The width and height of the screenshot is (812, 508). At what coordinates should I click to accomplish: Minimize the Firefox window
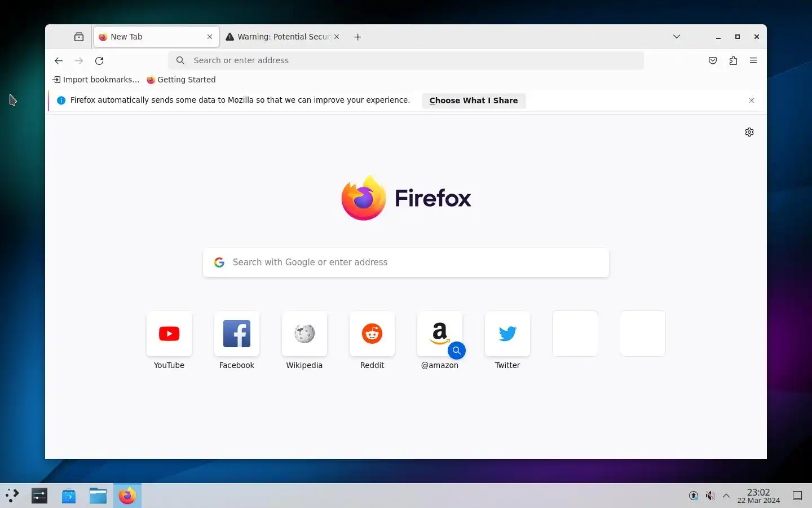tap(718, 37)
